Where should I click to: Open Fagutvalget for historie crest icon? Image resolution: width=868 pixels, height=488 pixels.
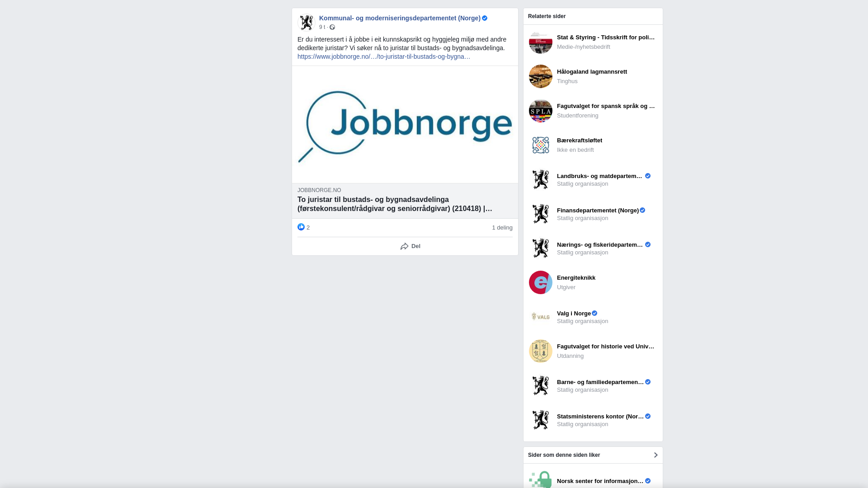pos(540,351)
